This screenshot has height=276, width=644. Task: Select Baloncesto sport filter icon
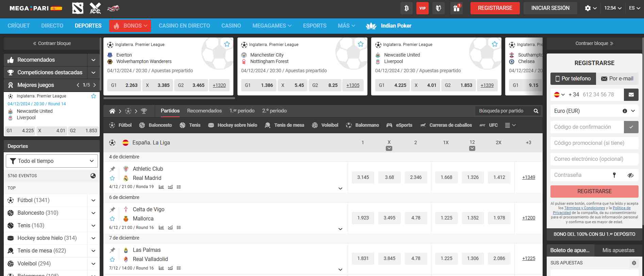pos(142,125)
